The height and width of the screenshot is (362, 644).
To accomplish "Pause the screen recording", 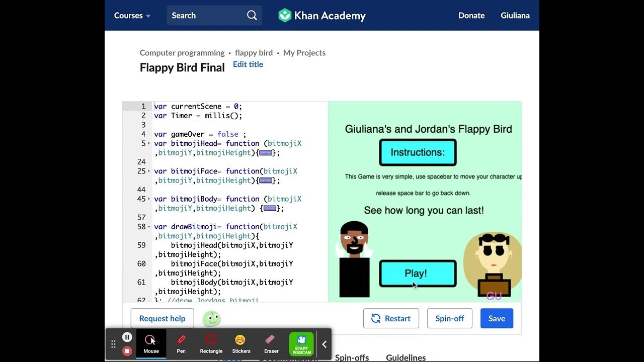I will click(127, 337).
